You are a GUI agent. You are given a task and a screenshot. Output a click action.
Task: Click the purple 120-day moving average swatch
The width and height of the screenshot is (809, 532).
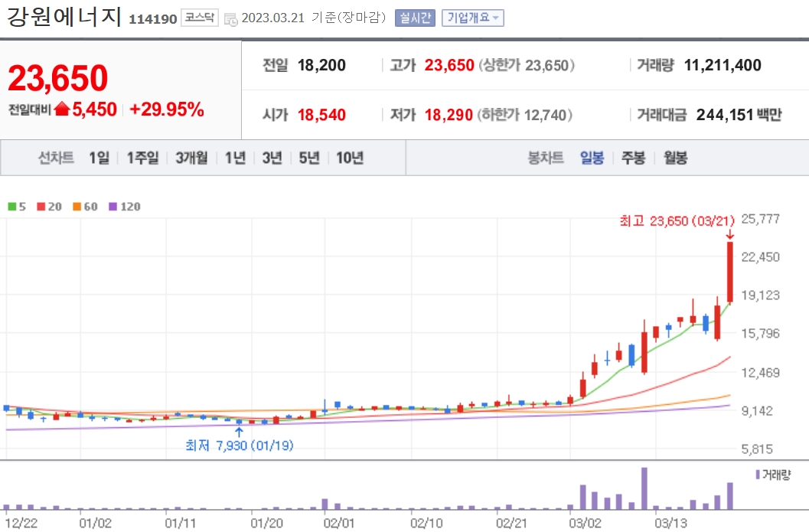(113, 207)
